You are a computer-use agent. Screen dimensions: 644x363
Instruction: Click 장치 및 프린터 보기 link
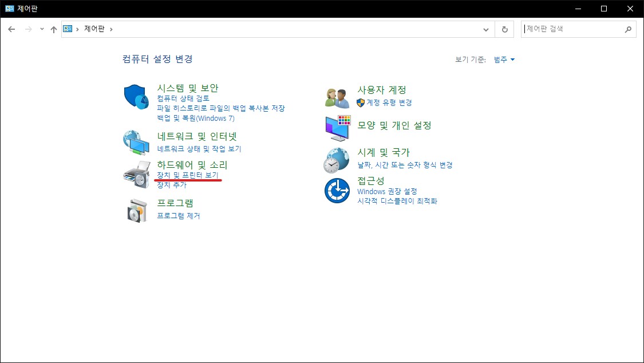pyautogui.click(x=188, y=175)
